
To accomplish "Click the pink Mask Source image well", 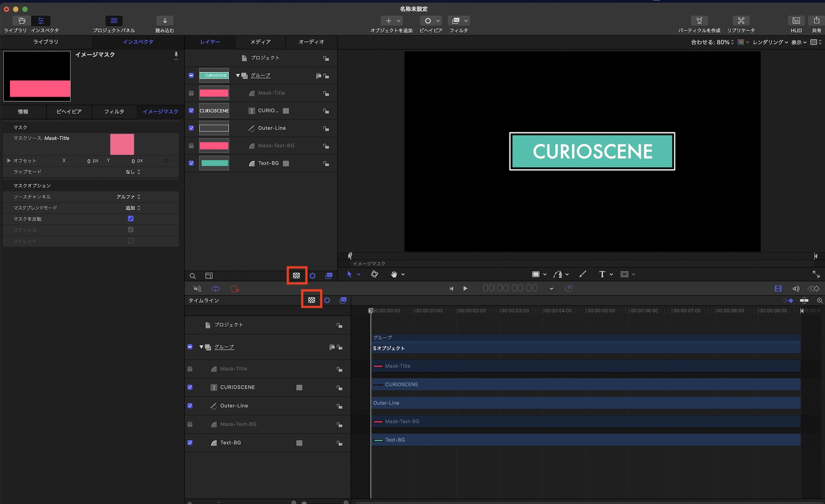I will [x=122, y=144].
